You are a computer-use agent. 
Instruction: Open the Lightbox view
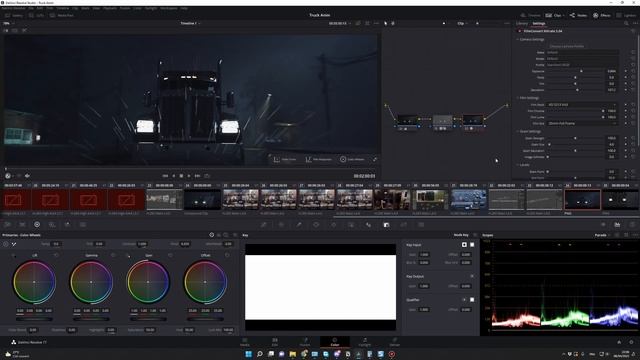626,16
